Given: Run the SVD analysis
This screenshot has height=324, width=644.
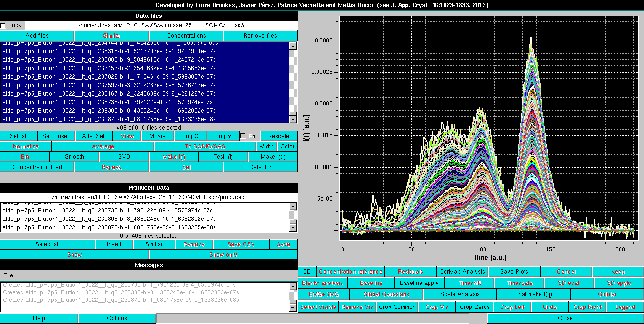Looking at the screenshot, I should [x=124, y=157].
